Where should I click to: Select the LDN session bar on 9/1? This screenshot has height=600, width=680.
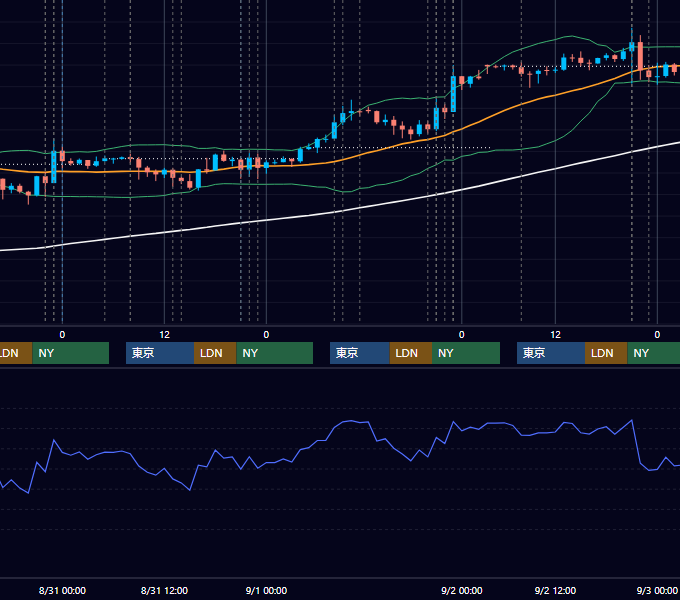click(411, 353)
